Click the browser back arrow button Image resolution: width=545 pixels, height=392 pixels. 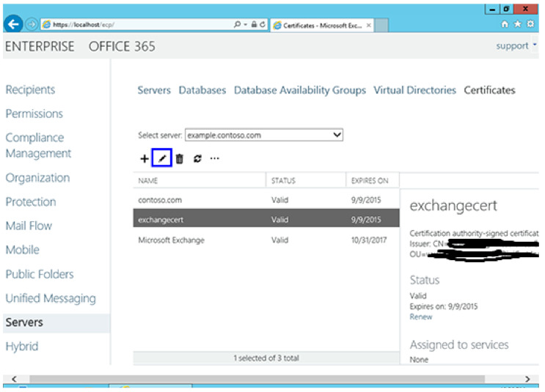[x=13, y=24]
